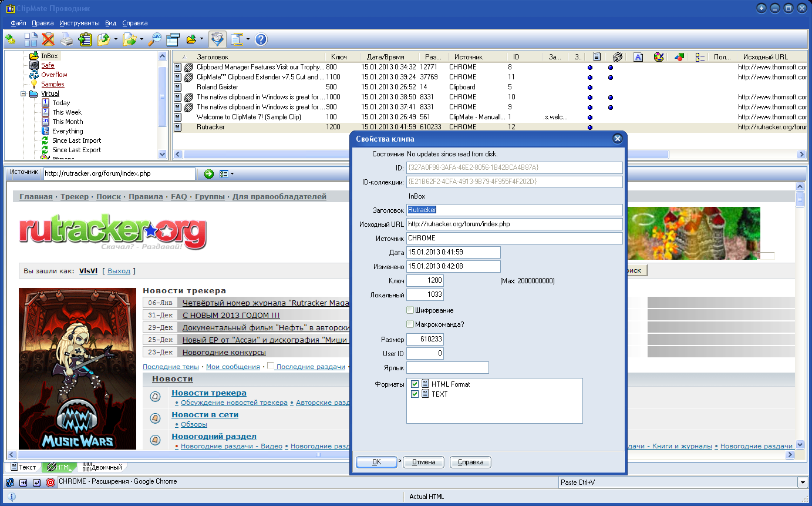Toggle the highlighted funnel filter toolbar icon
The height and width of the screenshot is (506, 812).
point(217,39)
